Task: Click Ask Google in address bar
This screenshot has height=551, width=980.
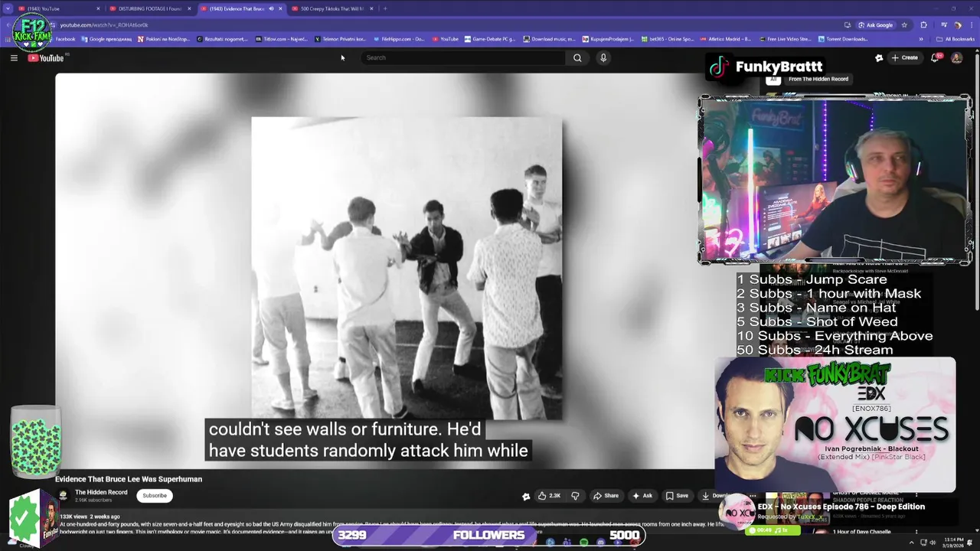Action: [x=875, y=24]
